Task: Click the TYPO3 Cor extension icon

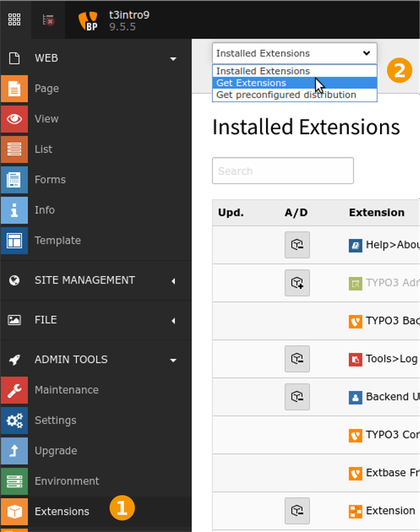Action: coord(355,436)
